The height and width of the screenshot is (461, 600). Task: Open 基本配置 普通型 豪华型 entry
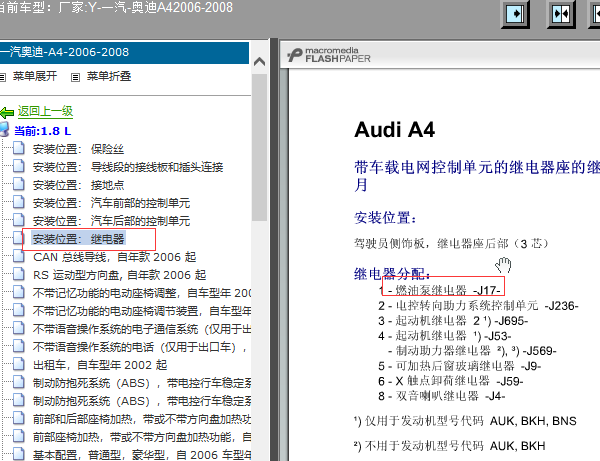tap(142, 455)
